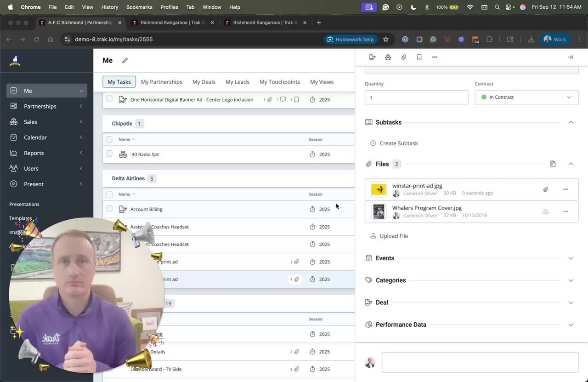Check the box for :30 Radio Spt

pyautogui.click(x=109, y=154)
